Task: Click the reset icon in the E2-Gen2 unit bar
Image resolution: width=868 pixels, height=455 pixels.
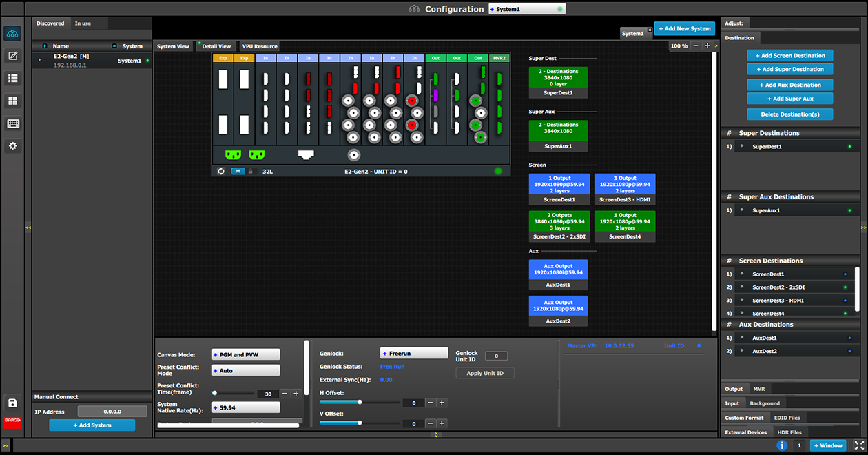Action: [x=221, y=171]
